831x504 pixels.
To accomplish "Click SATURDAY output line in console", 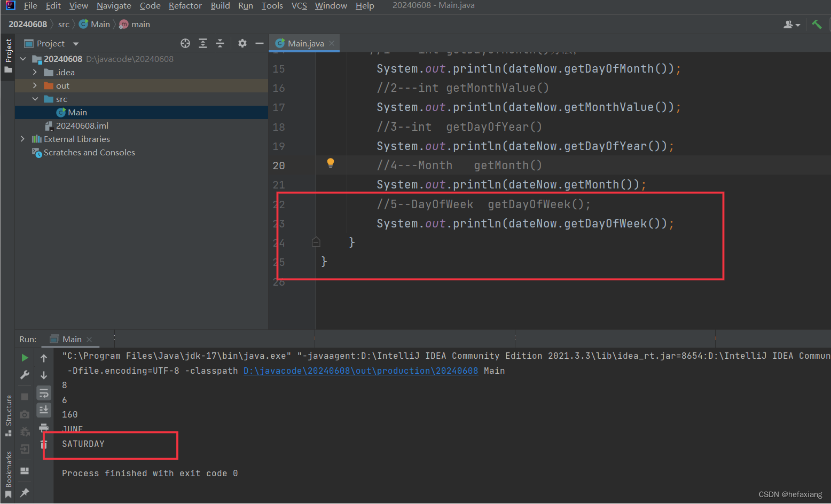I will 83,444.
